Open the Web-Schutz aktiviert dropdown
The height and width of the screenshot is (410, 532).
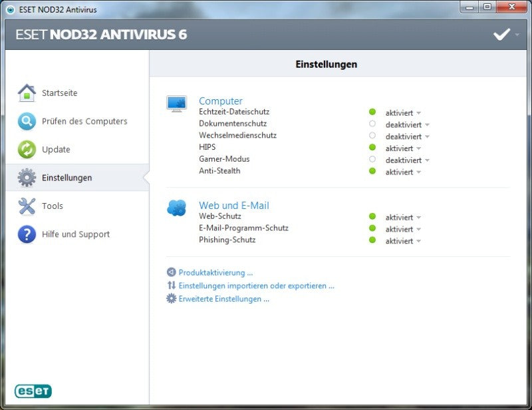(x=403, y=218)
